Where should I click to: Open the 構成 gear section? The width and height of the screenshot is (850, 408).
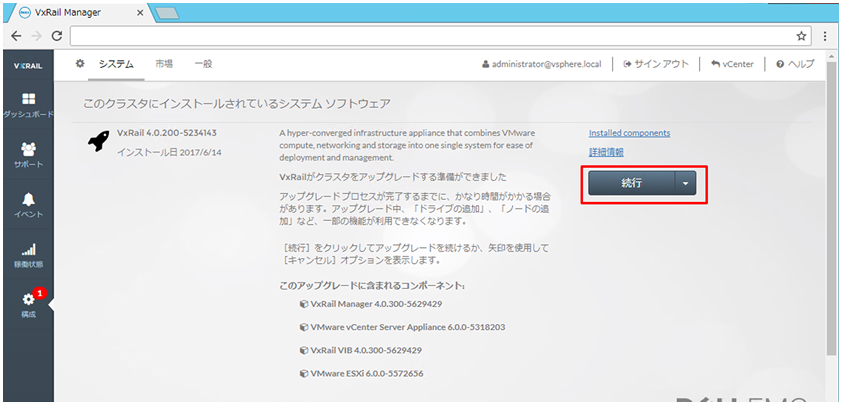28,306
